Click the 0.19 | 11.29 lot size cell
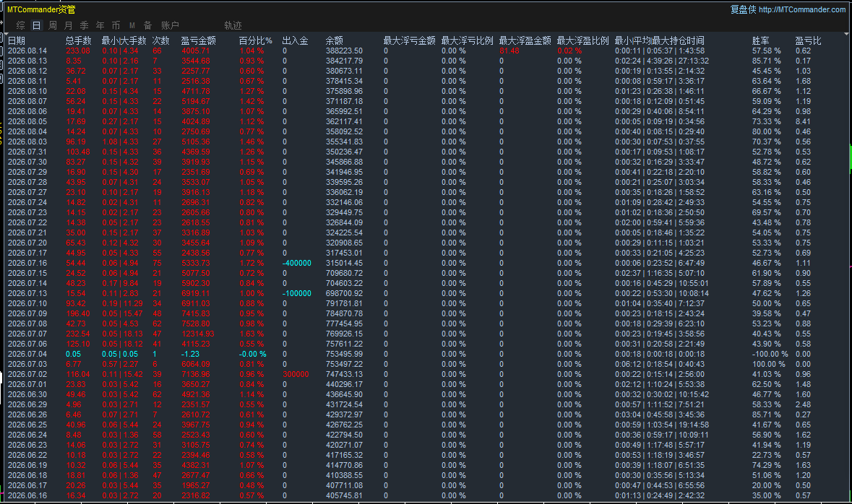Image resolution: width=852 pixels, height=504 pixels. click(x=122, y=303)
